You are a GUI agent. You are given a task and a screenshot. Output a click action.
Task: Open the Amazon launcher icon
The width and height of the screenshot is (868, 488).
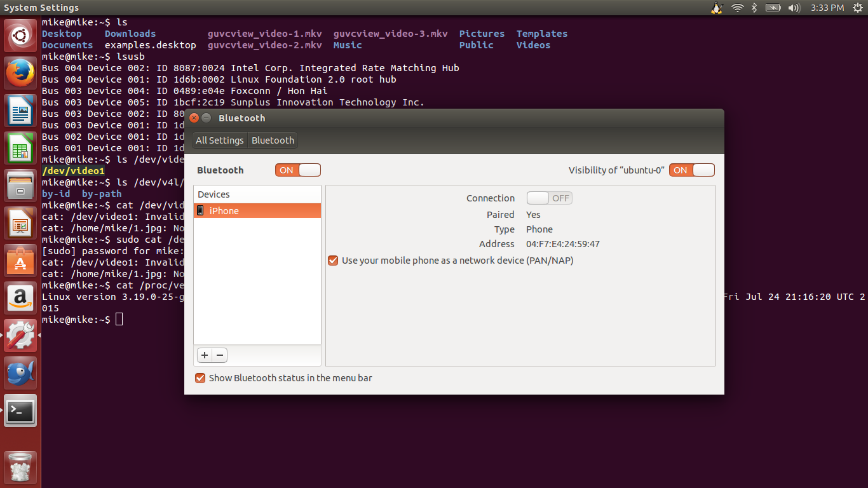coord(21,298)
